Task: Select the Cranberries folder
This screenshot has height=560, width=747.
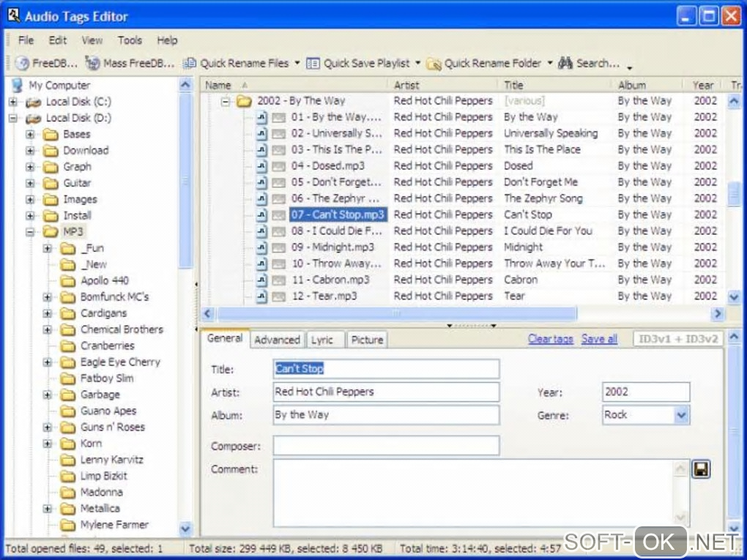Action: coord(107,346)
